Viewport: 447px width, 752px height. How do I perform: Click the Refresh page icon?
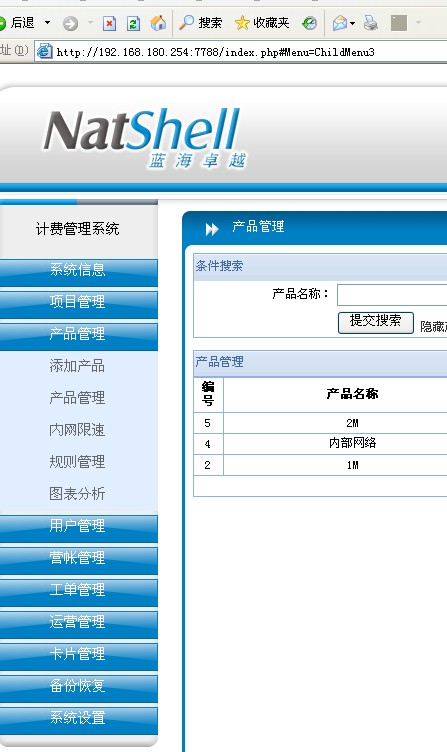[x=133, y=23]
